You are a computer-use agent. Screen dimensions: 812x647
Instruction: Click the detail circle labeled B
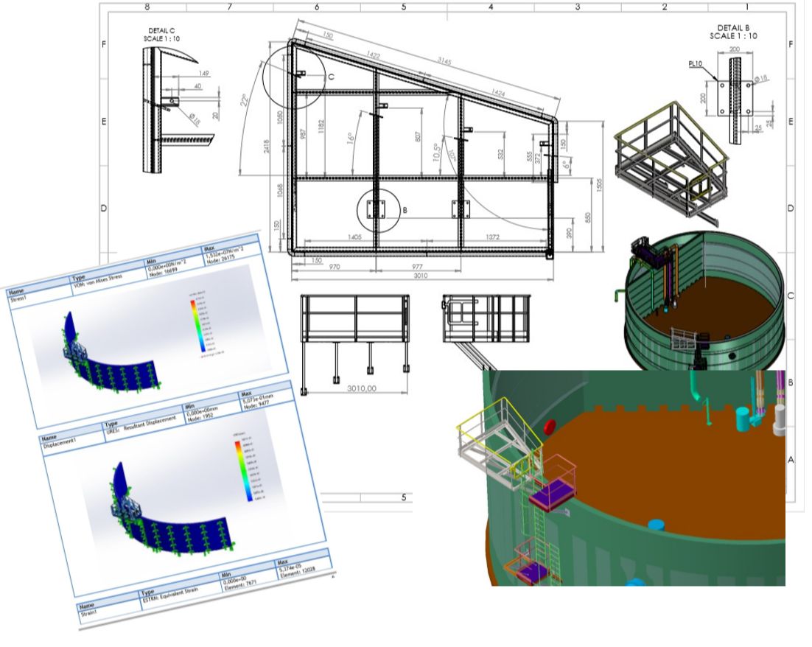tap(378, 210)
